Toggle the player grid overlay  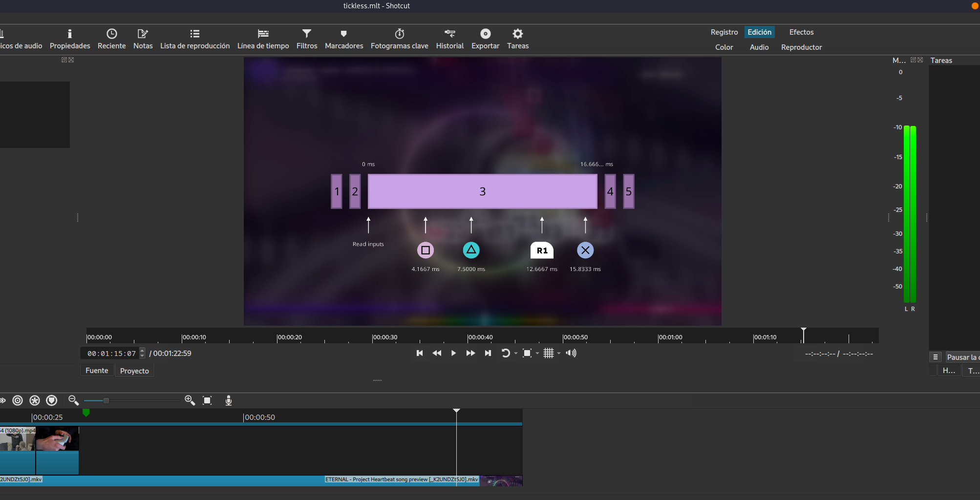[549, 353]
